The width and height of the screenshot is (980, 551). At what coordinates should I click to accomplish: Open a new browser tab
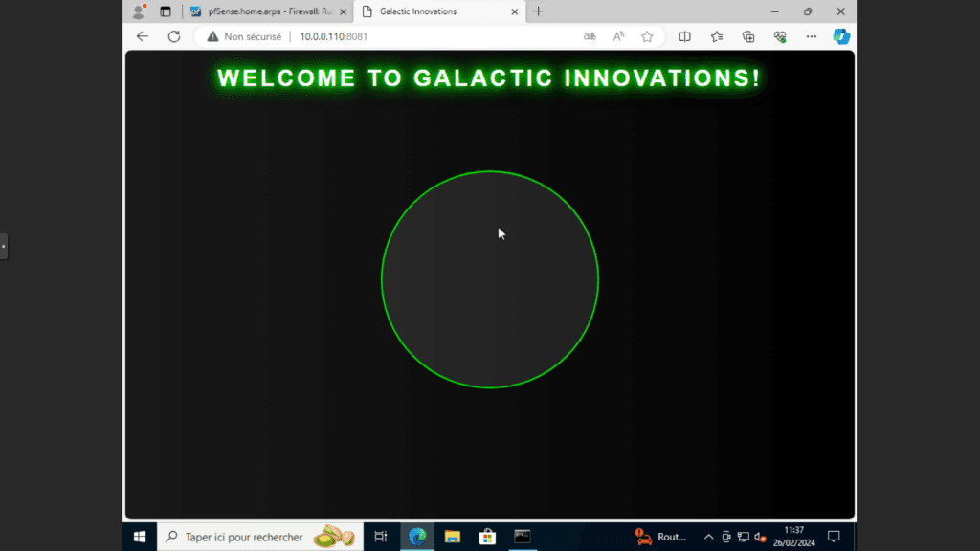point(539,11)
